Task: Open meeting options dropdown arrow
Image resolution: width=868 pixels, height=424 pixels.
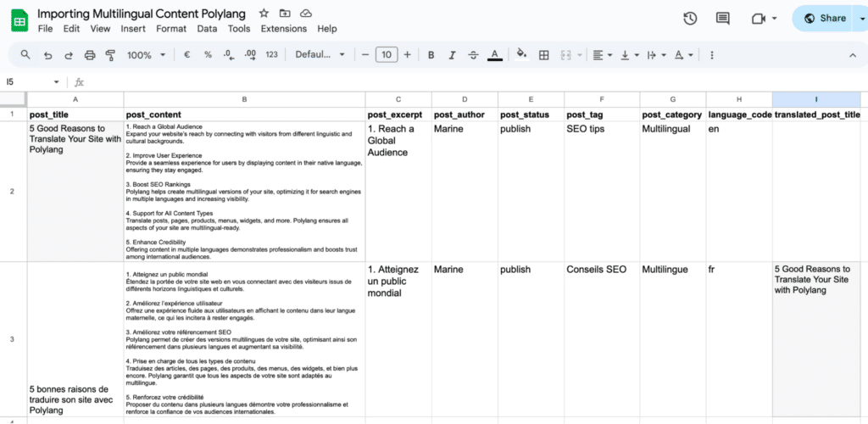Action: point(774,19)
